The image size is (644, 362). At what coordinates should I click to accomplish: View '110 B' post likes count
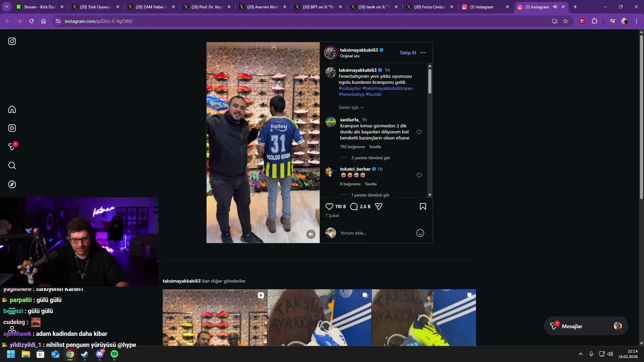pos(341,207)
